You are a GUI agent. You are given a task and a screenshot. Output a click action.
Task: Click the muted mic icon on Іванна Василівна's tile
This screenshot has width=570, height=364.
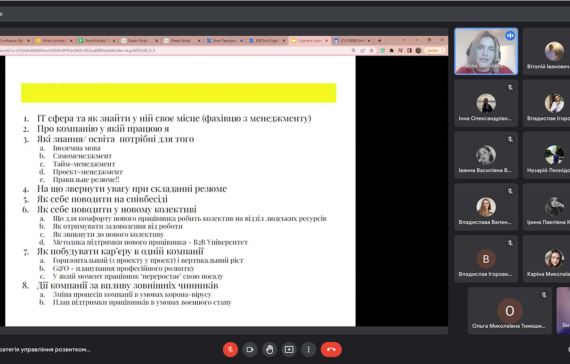coord(510,139)
